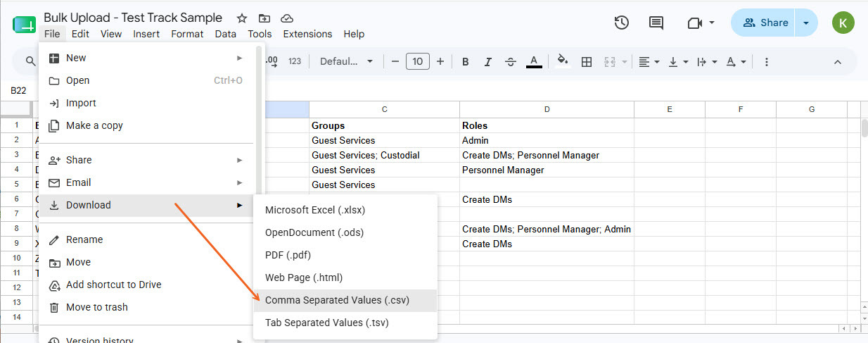Image resolution: width=868 pixels, height=343 pixels.
Task: Open the fill color paint bucket
Action: tap(563, 61)
